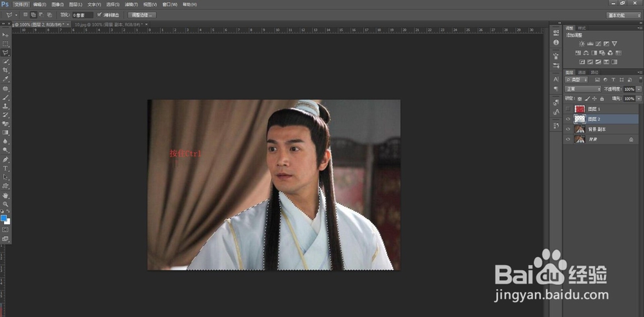Image resolution: width=644 pixels, height=317 pixels.
Task: Toggle lock all padlock icon
Action: click(601, 99)
